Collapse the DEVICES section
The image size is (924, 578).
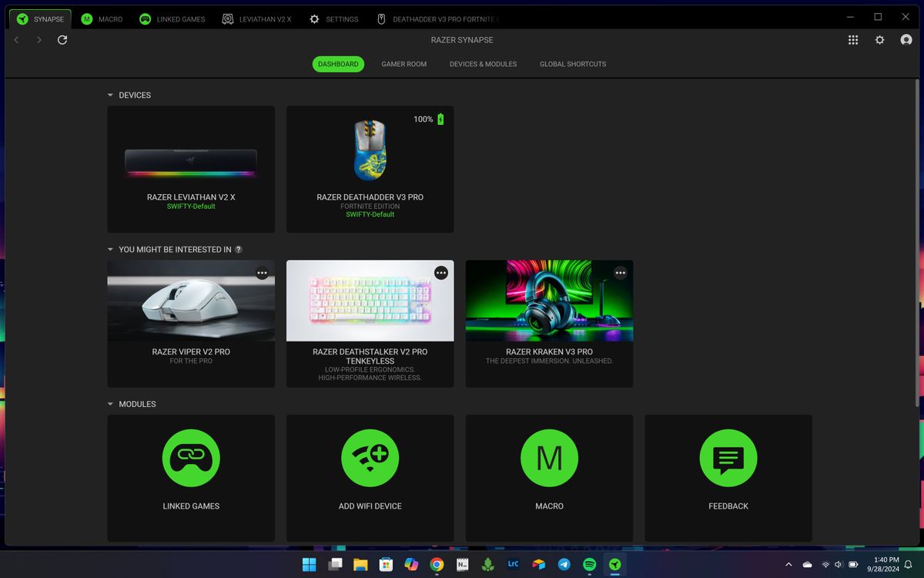pos(109,95)
